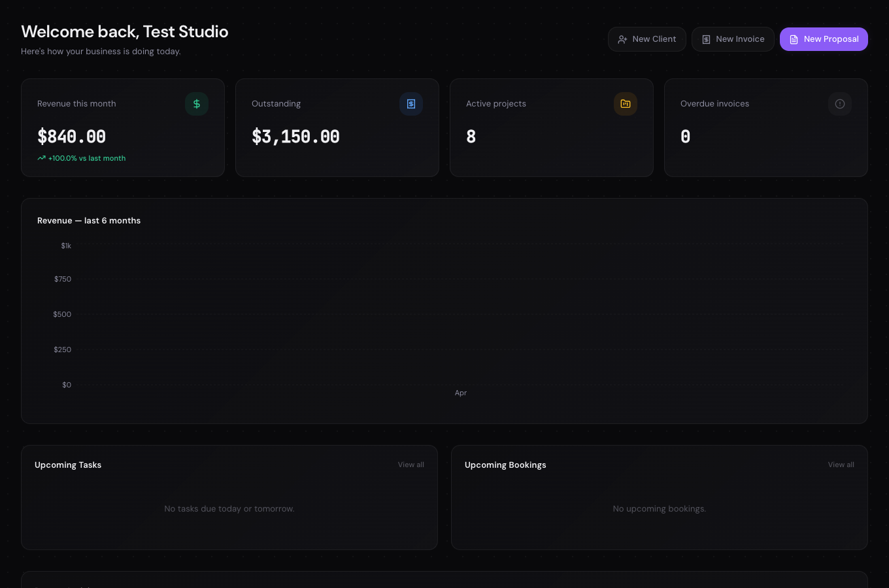Create a New Invoice
The width and height of the screenshot is (889, 588).
pyautogui.click(x=733, y=39)
